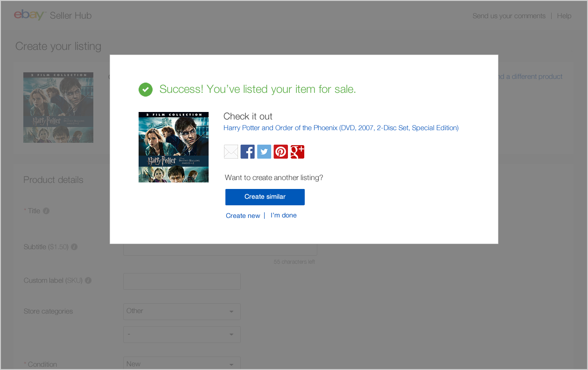Click the Seller Hub heading text
The width and height of the screenshot is (588, 370).
(71, 15)
